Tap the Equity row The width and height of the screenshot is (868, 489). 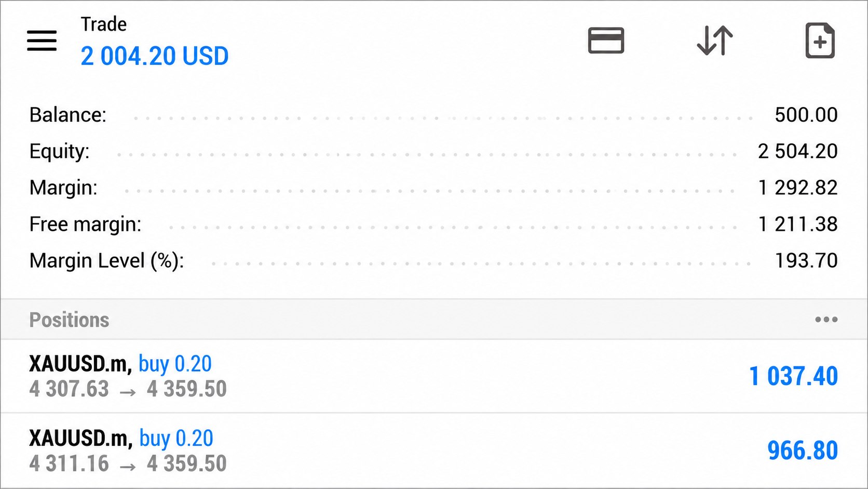433,151
